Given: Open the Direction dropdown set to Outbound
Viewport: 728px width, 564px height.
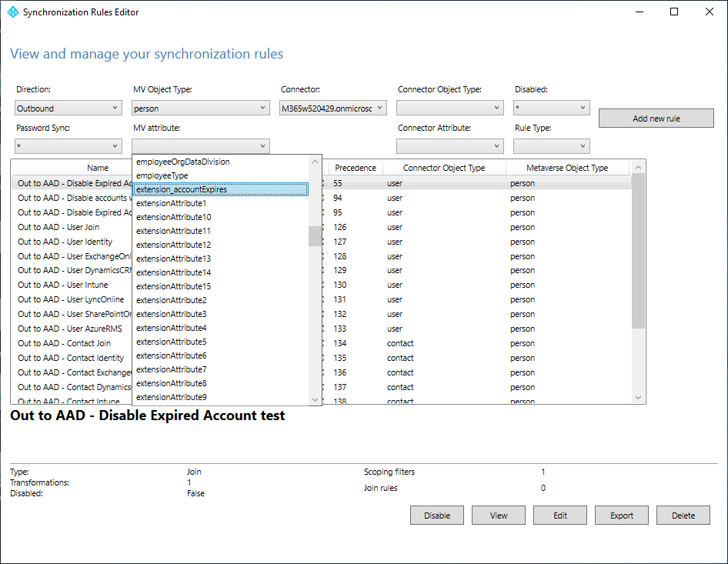Looking at the screenshot, I should pyautogui.click(x=68, y=108).
